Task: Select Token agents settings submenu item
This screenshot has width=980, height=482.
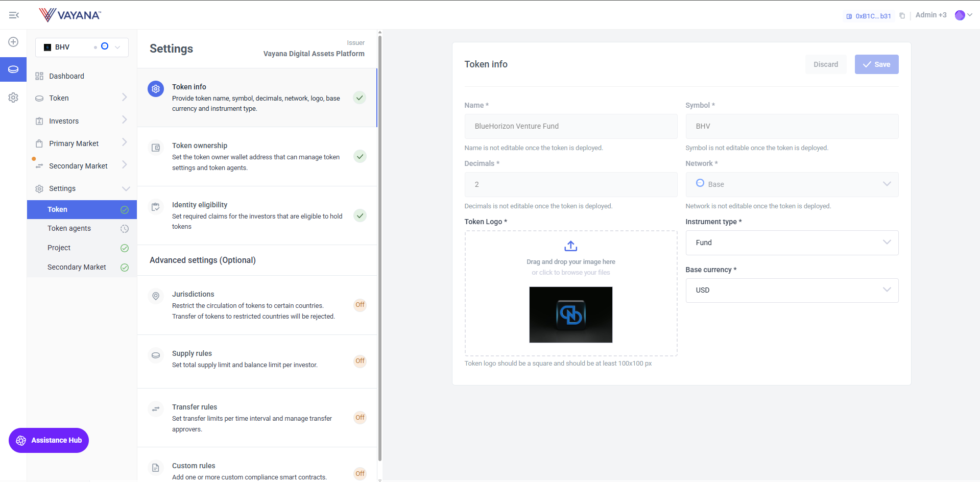Action: pos(69,228)
